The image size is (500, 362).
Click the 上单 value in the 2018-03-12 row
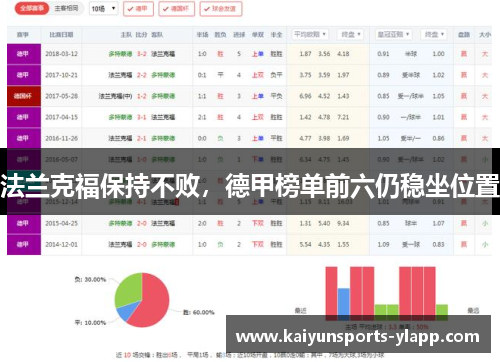pyautogui.click(x=258, y=54)
